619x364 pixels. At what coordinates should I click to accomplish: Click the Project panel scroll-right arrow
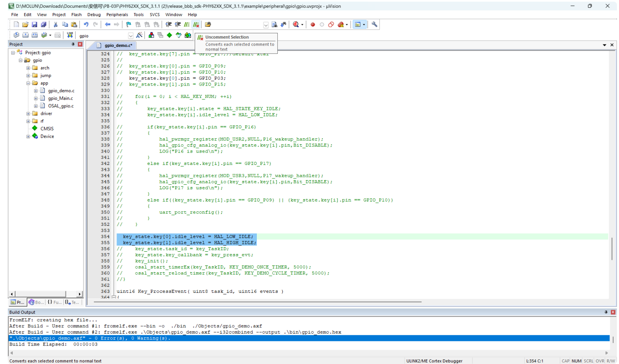[x=80, y=294]
